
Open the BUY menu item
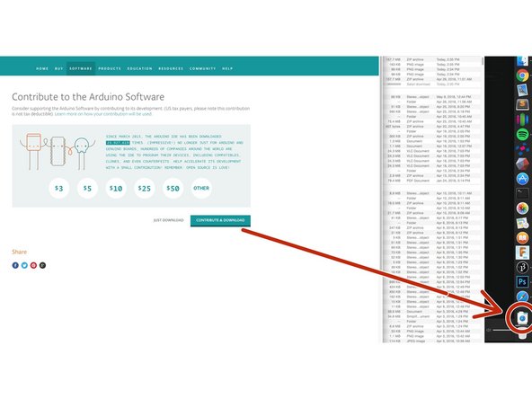click(59, 68)
